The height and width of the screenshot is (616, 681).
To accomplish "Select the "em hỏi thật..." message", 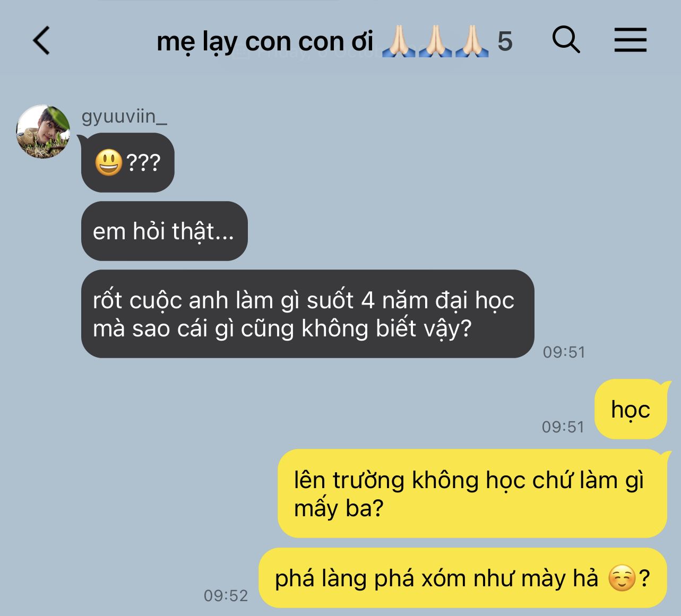I will click(165, 231).
